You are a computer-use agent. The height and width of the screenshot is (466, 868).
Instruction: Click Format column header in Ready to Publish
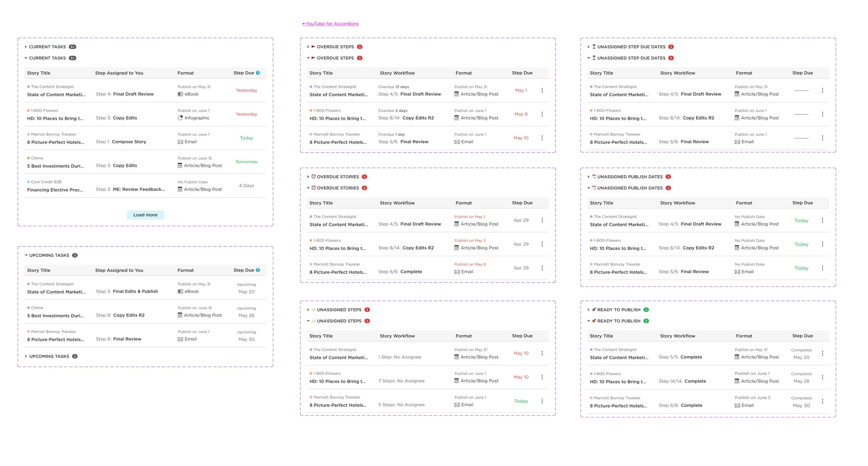coord(744,336)
